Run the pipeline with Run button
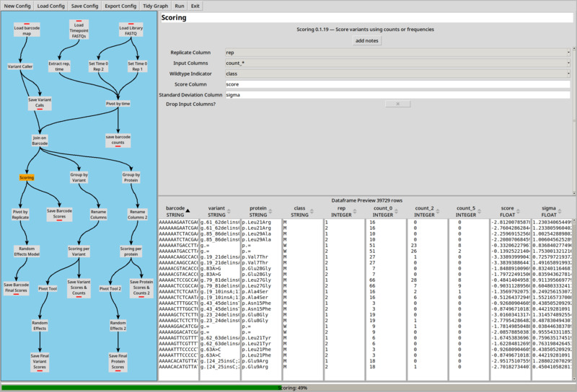 [180, 6]
